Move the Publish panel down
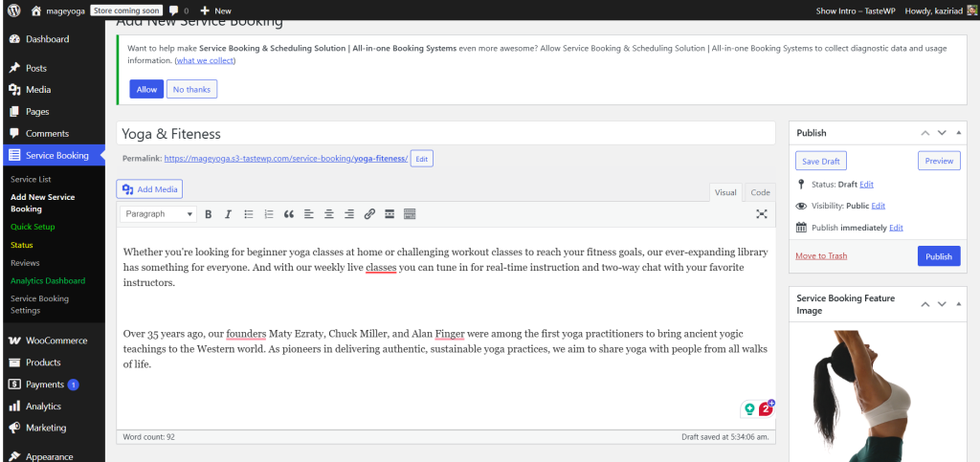This screenshot has height=462, width=980. pos(942,133)
